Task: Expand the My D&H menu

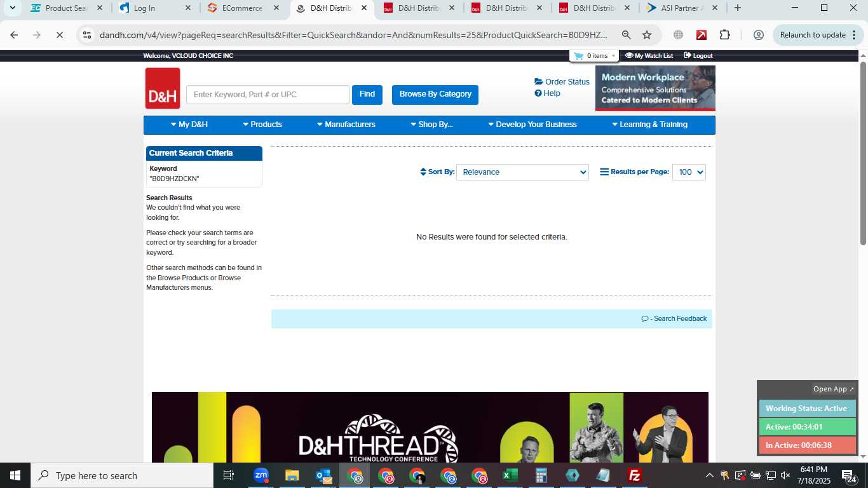Action: [x=189, y=125]
